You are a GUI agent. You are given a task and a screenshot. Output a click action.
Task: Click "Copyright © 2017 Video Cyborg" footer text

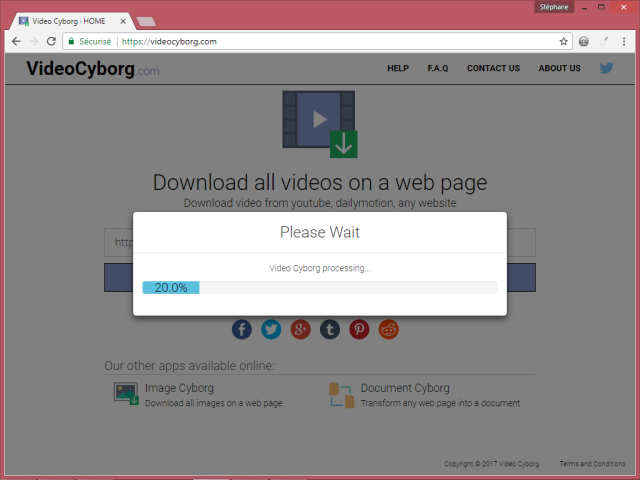(491, 464)
